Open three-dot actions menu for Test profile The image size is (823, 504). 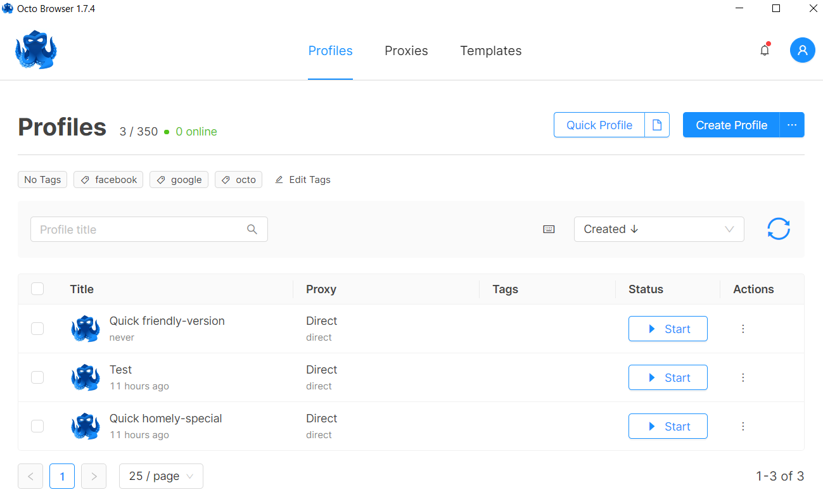pos(743,377)
